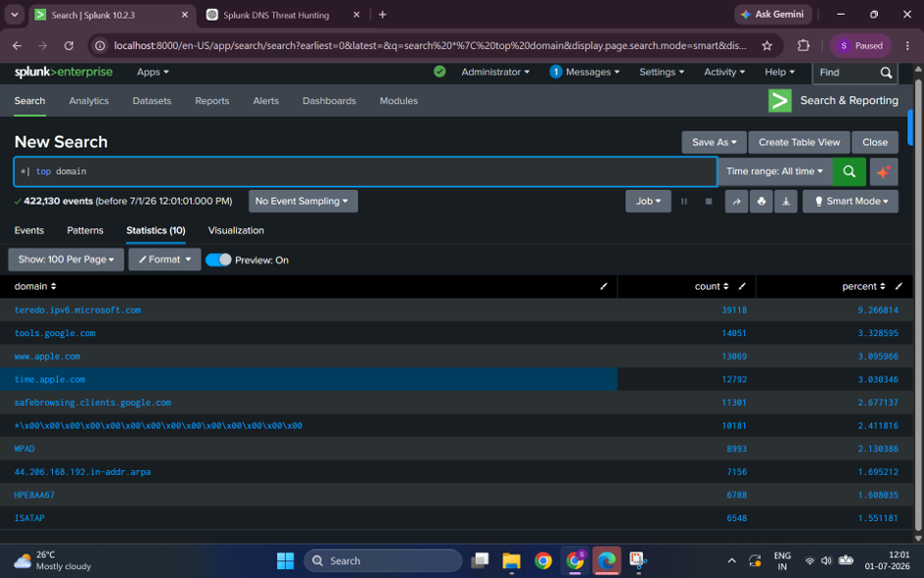
Task: Open the Format dropdown
Action: (164, 260)
